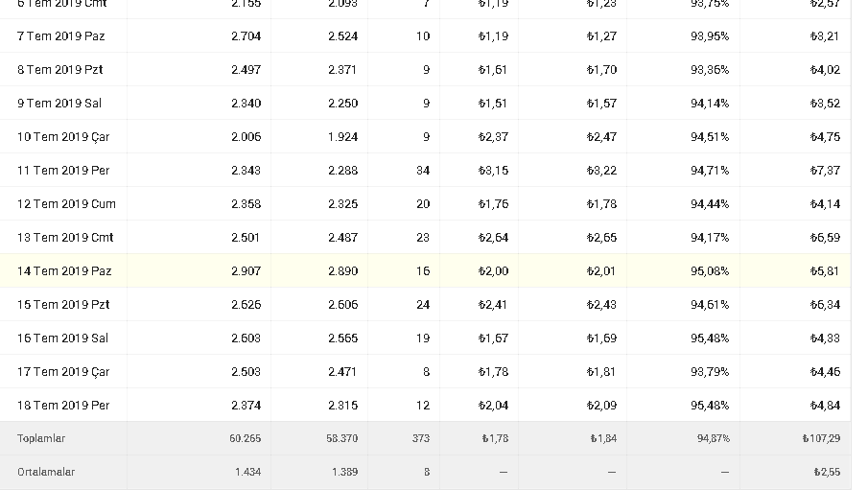
Task: Click the 95,08% cell in highlighted row
Action: click(x=710, y=271)
